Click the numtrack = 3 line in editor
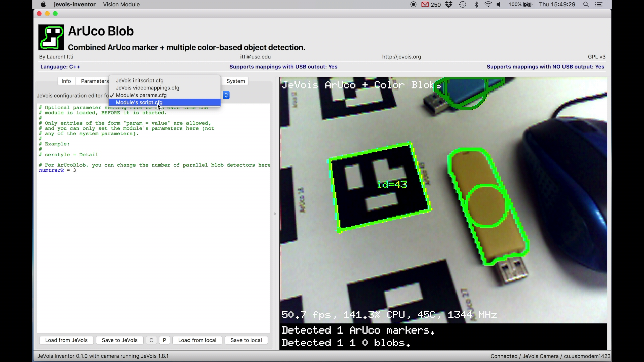Screen dimensions: 644x362 (x=57, y=170)
